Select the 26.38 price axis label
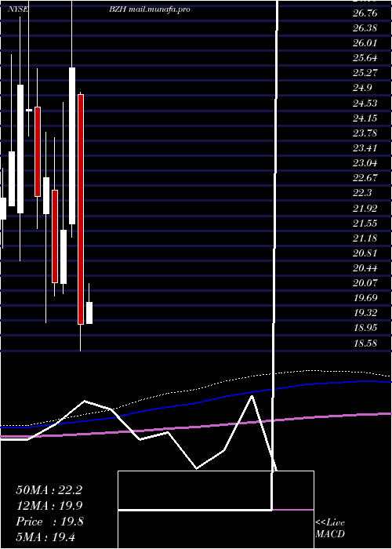The image size is (392, 549). point(365,28)
